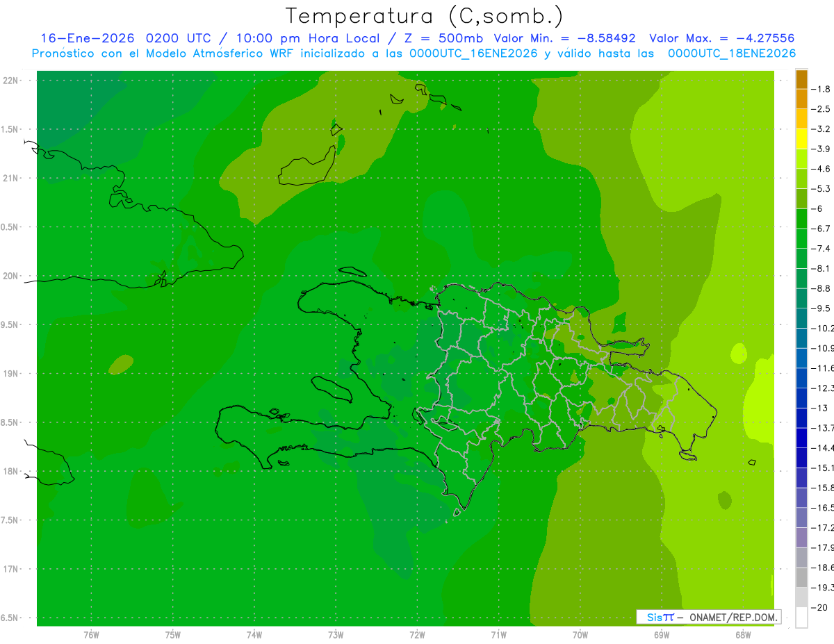834x644 pixels.
Task: Click the '20N' latitude label
Action: (10, 276)
